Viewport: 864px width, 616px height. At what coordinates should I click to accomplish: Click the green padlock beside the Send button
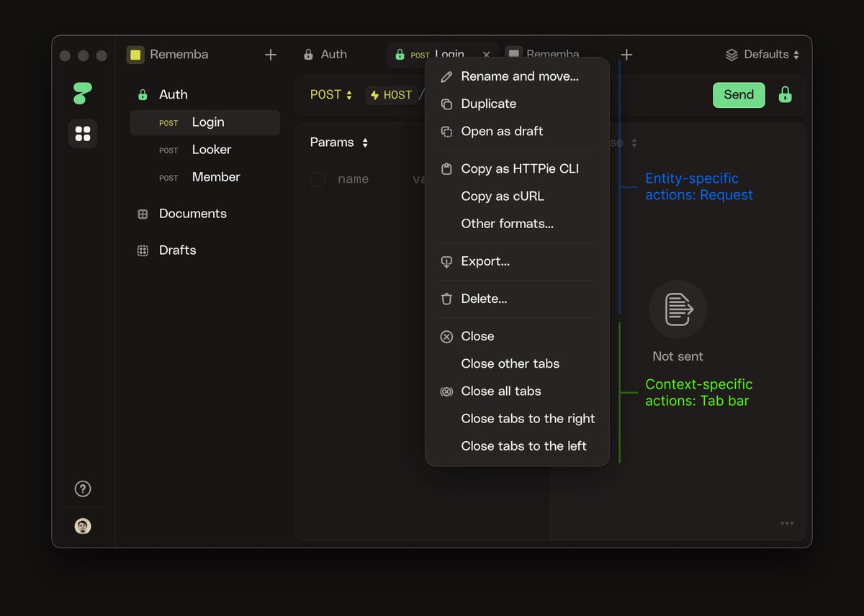pos(785,94)
